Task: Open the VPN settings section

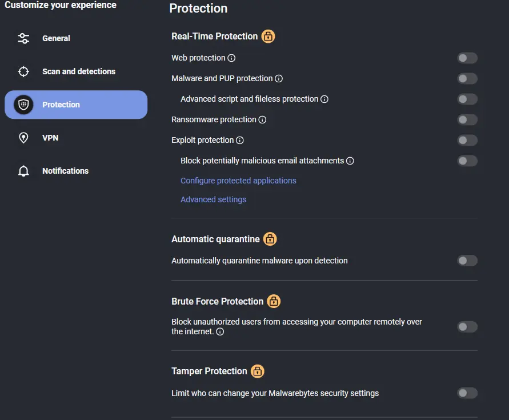Action: pos(76,138)
